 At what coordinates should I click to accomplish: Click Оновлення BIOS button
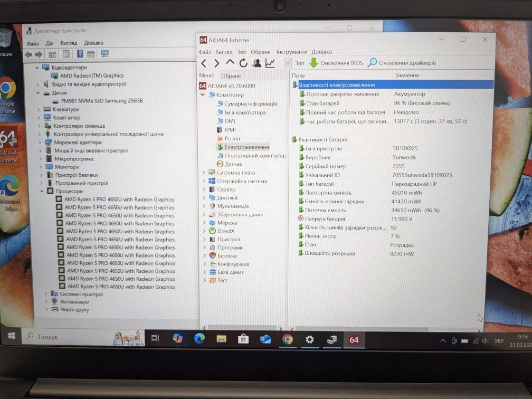336,63
